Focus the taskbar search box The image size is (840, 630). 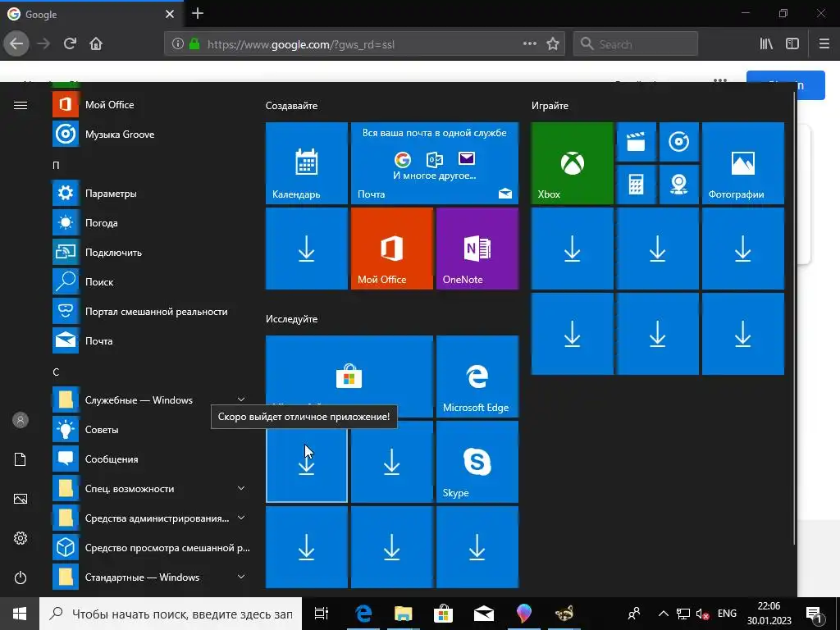(x=171, y=614)
